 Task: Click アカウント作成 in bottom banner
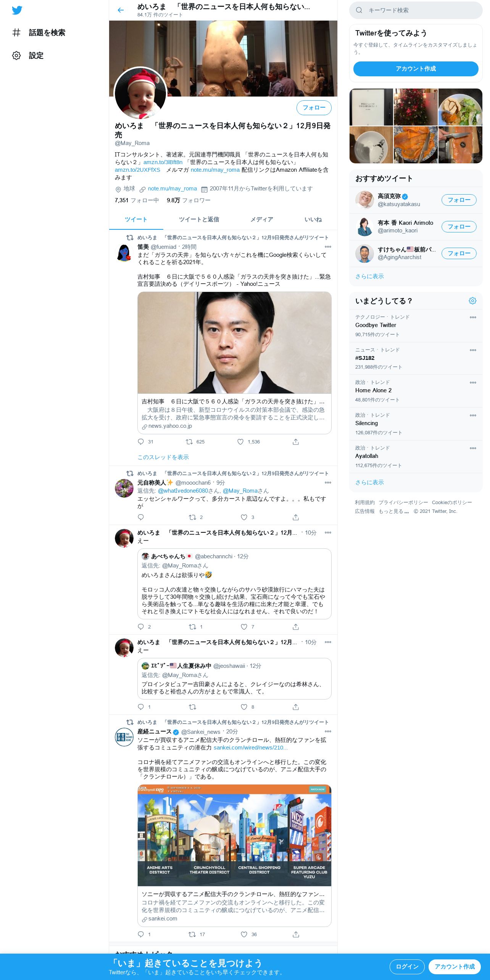pos(455,967)
